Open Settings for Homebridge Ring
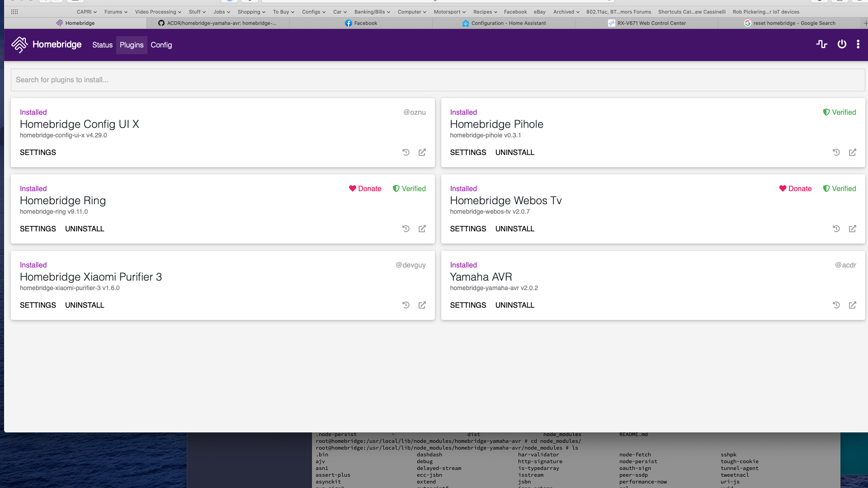The width and height of the screenshot is (868, 488). click(x=38, y=229)
